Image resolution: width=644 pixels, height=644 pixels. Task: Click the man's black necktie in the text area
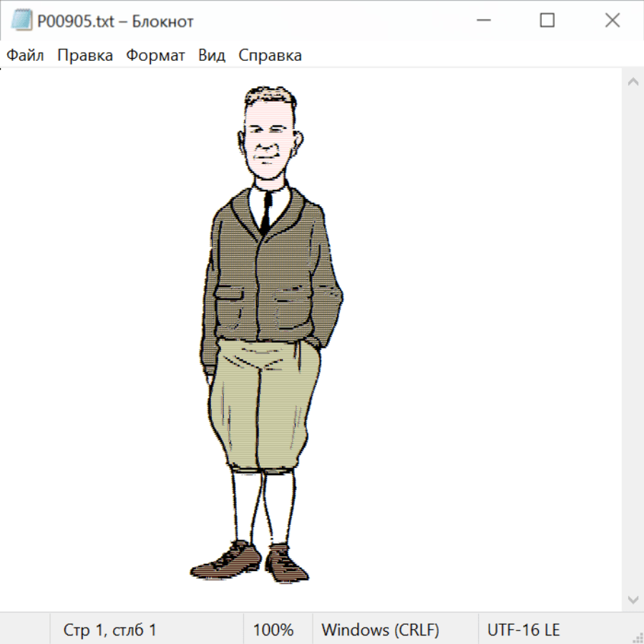coord(265,212)
